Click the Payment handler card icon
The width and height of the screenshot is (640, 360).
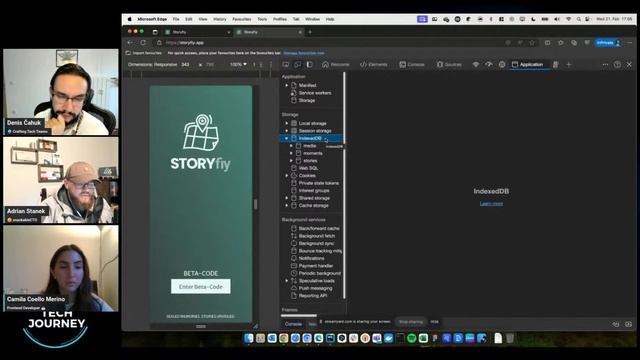click(x=294, y=266)
